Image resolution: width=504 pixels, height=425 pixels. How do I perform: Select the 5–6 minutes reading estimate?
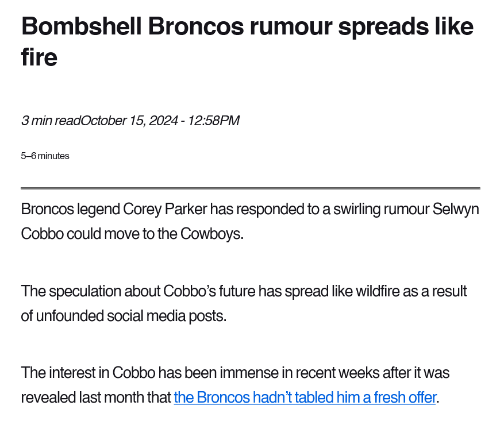coord(45,156)
